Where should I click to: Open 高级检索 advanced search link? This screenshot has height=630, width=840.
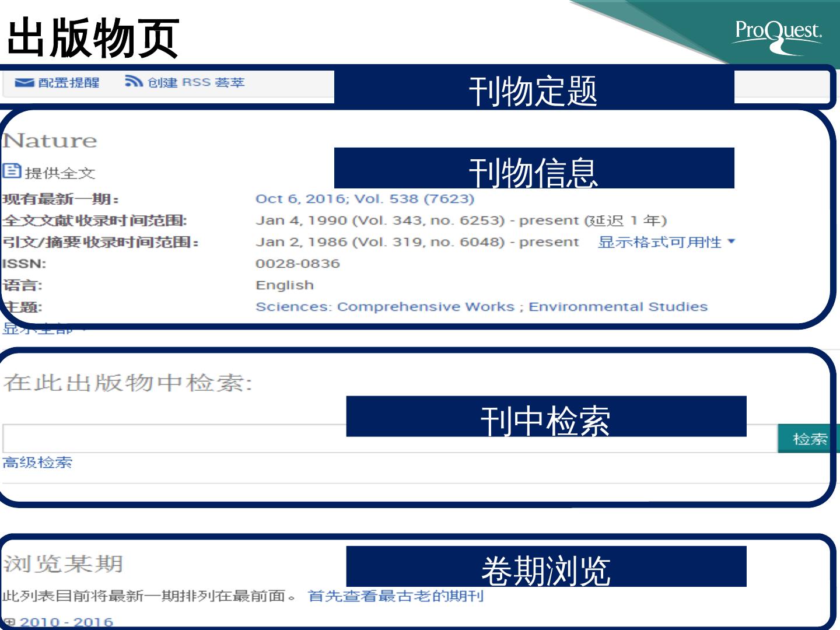tap(37, 463)
